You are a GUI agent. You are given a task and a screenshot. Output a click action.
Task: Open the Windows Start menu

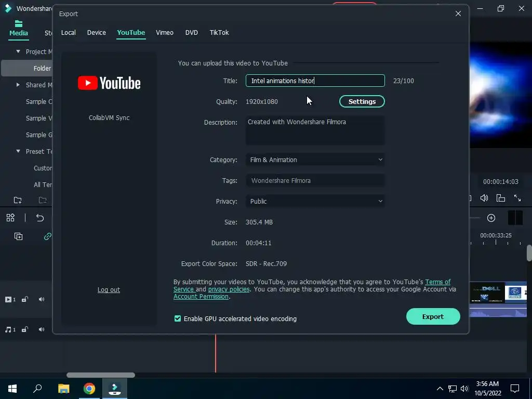[x=12, y=389]
